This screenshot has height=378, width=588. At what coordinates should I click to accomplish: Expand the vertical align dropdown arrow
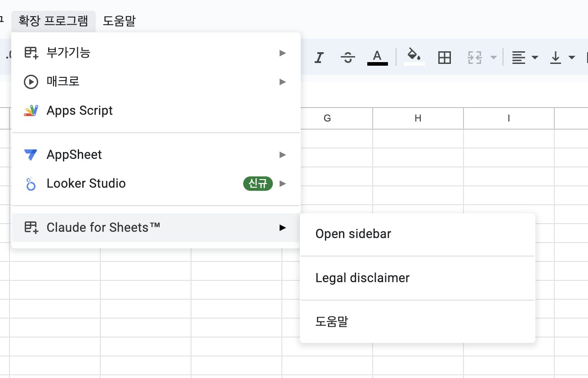(x=572, y=58)
